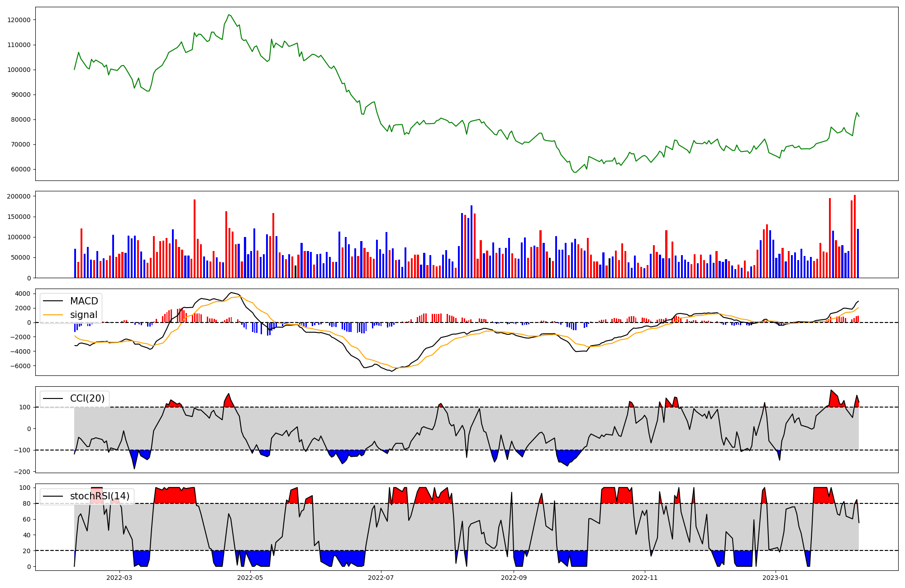
Task: Click the 60000 price axis label
Action: [21, 170]
